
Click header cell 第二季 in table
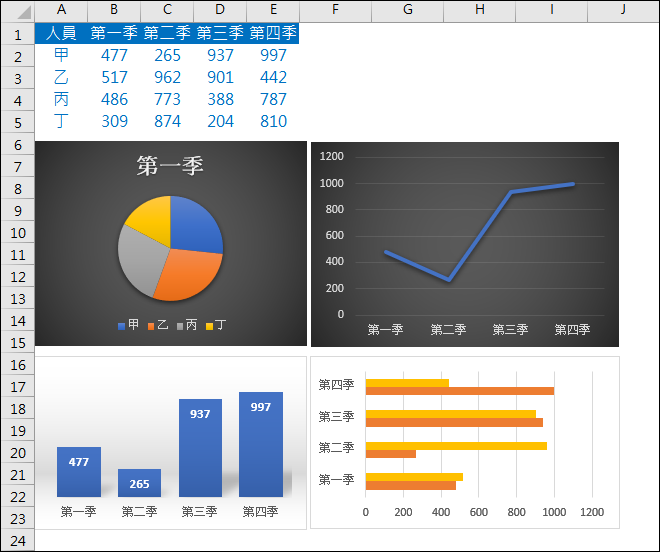[x=167, y=33]
